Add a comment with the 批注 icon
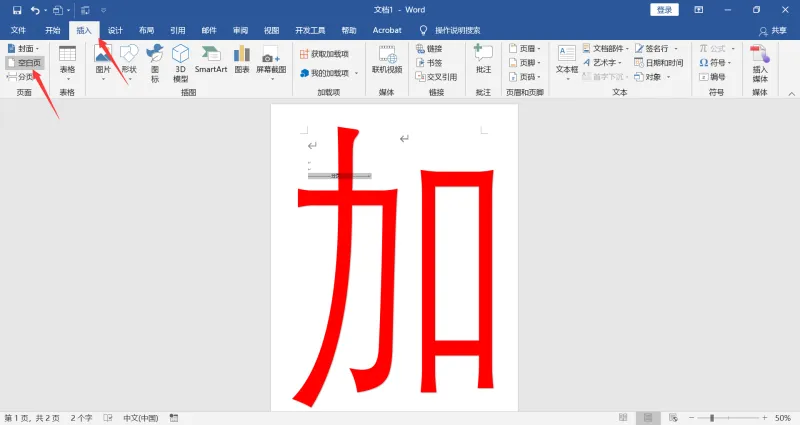The image size is (800, 425). [483, 59]
